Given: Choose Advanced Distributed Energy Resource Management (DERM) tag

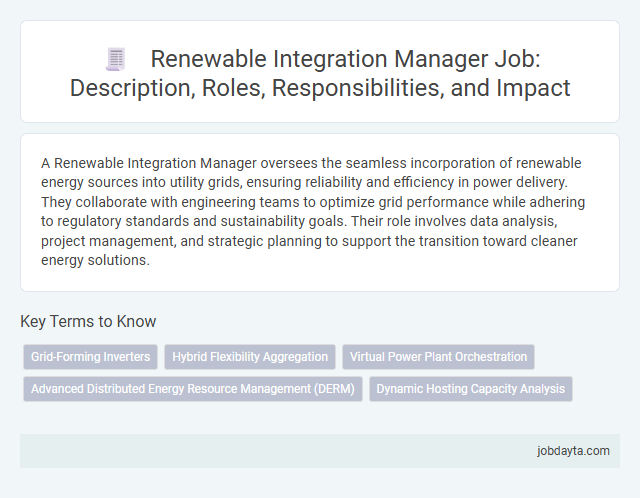Looking at the screenshot, I should 193,389.
